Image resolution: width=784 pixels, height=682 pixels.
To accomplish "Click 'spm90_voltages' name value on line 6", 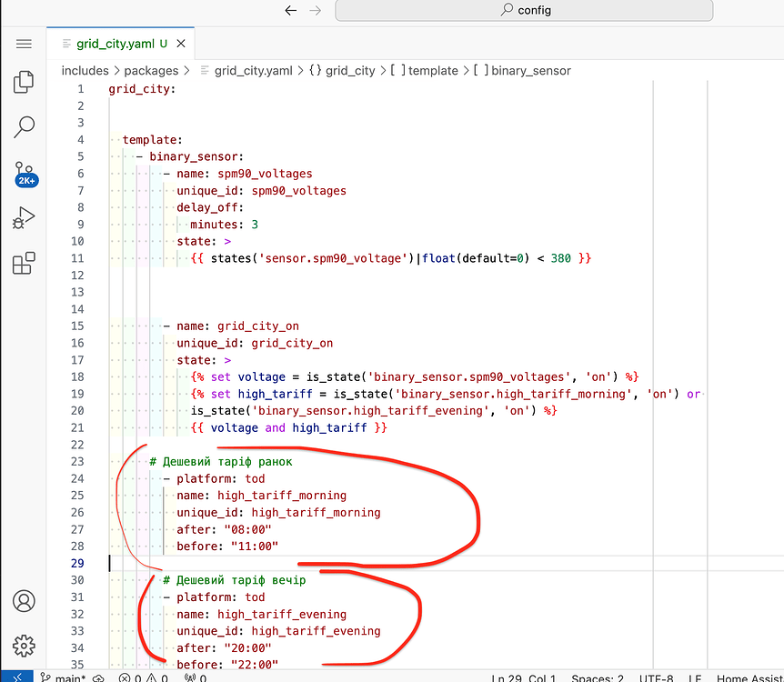I will pos(265,174).
